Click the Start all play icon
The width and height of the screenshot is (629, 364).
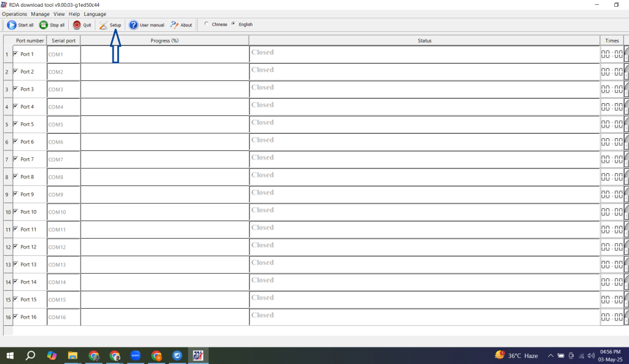pyautogui.click(x=12, y=25)
